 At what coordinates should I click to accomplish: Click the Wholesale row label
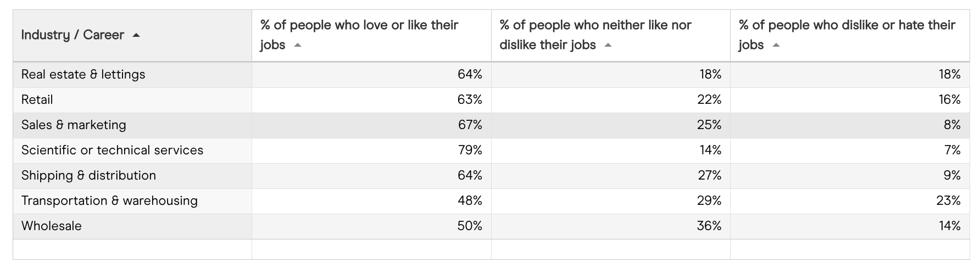[52, 226]
